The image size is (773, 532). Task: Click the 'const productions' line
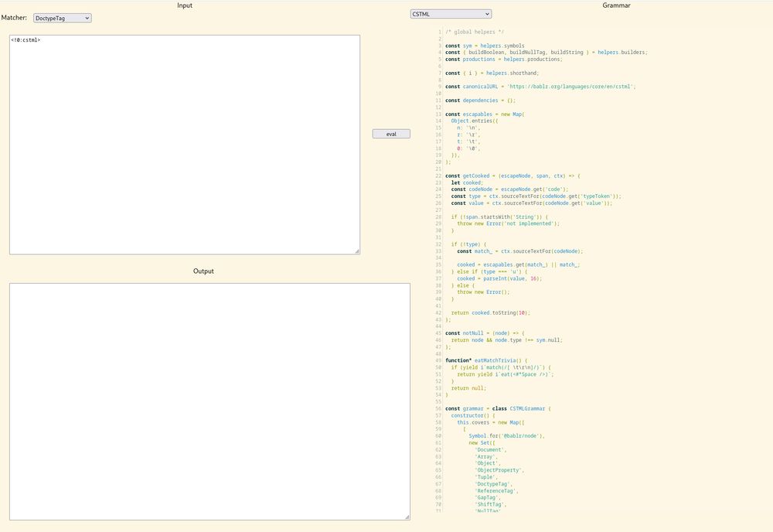click(x=504, y=60)
